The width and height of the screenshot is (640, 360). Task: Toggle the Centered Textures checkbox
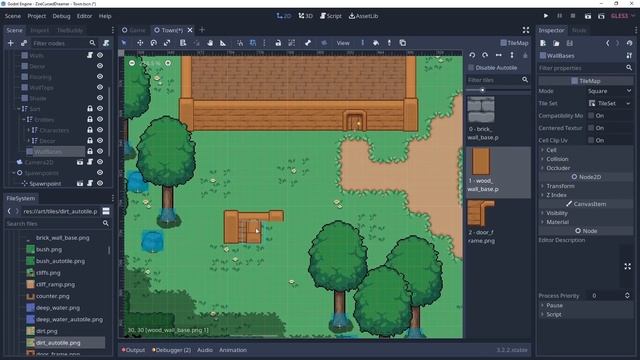click(591, 128)
